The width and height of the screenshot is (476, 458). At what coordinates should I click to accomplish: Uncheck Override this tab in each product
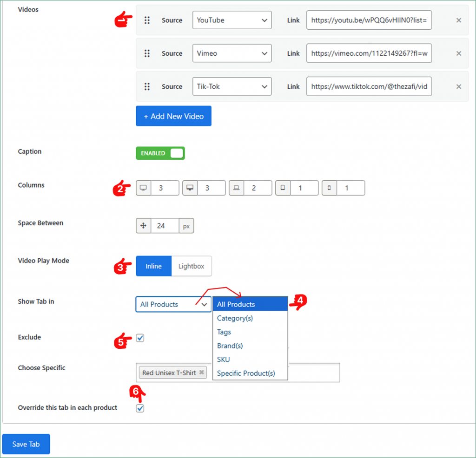pos(140,408)
